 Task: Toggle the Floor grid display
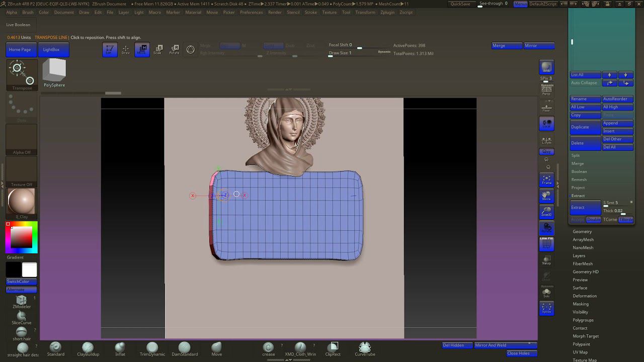pos(546,107)
